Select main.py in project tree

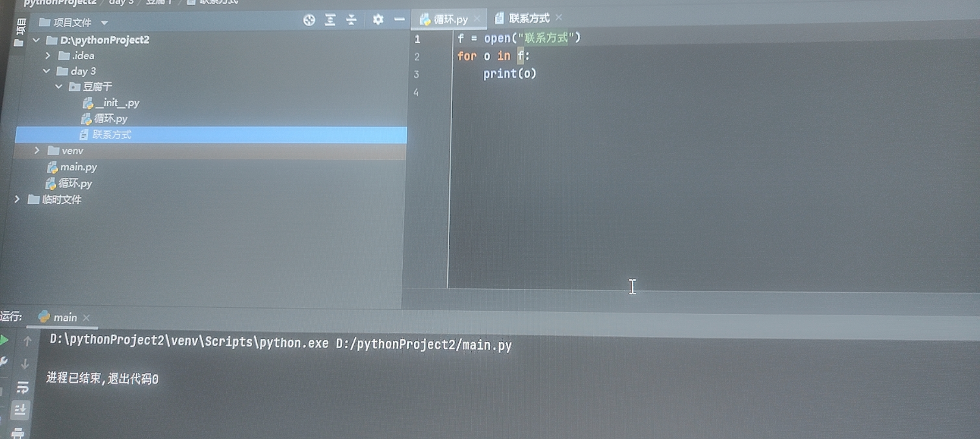pos(78,167)
